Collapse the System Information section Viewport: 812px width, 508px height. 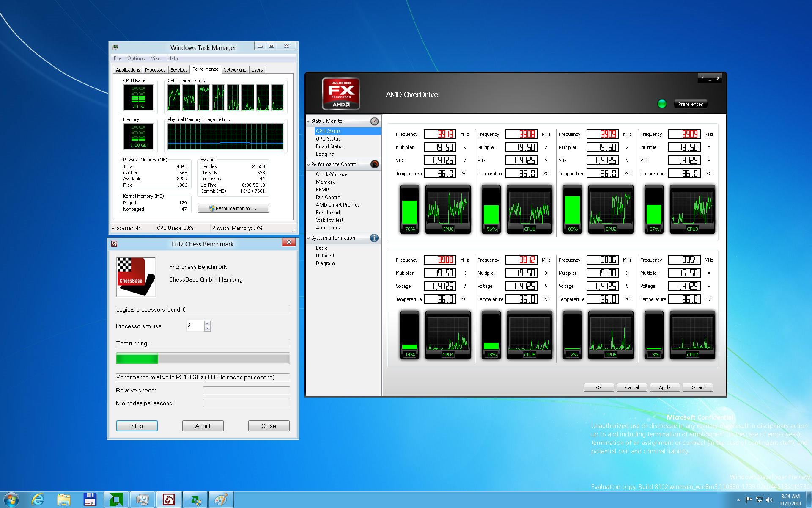click(309, 238)
